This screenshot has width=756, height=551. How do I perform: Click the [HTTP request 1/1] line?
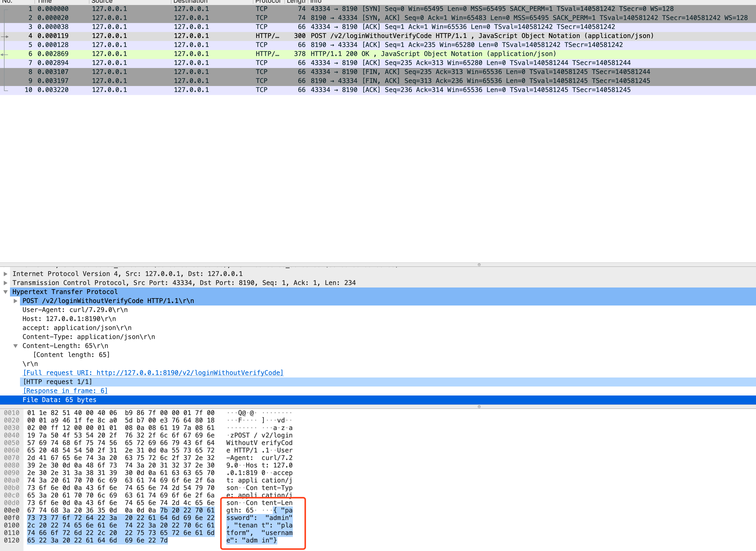pyautogui.click(x=57, y=381)
